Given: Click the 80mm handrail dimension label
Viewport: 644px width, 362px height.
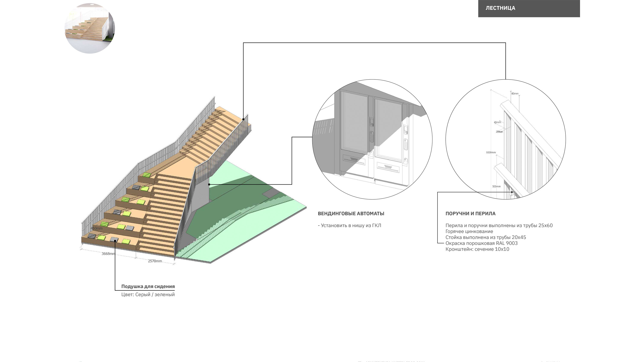Looking at the screenshot, I should click(x=515, y=94).
